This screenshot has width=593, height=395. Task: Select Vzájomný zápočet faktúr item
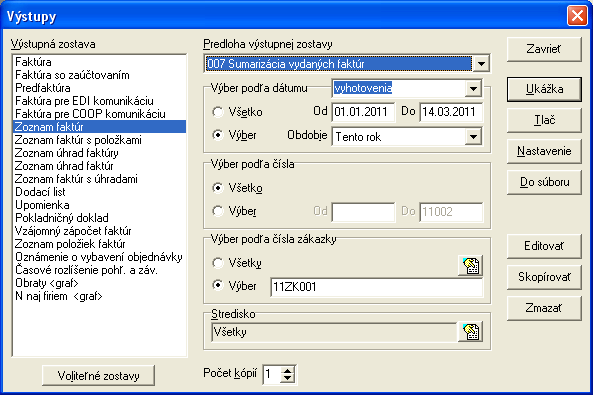[x=99, y=231]
